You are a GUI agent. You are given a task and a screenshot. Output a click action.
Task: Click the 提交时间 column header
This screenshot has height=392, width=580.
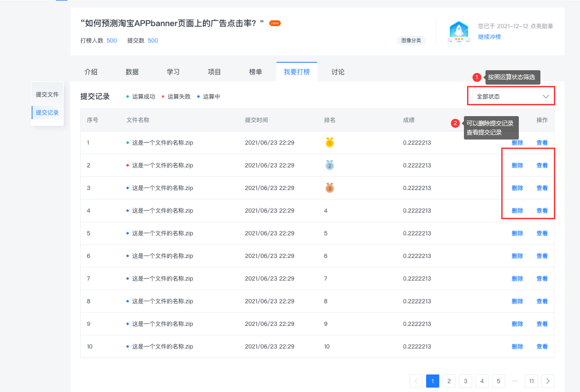pos(256,120)
